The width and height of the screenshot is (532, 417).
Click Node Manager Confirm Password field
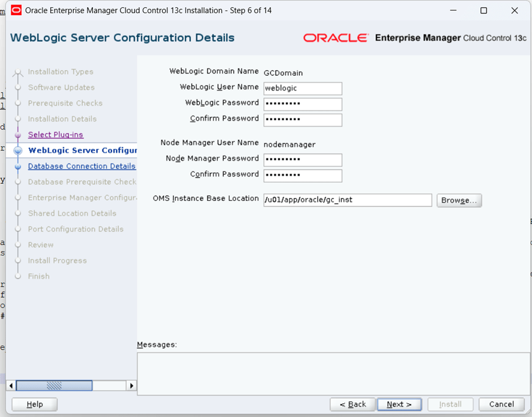[x=302, y=176]
